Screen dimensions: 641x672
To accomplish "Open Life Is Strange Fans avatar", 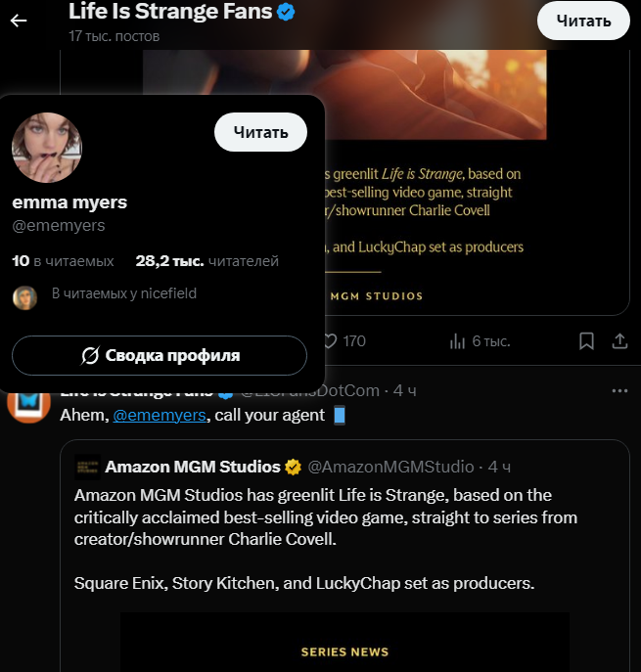I will (28, 402).
